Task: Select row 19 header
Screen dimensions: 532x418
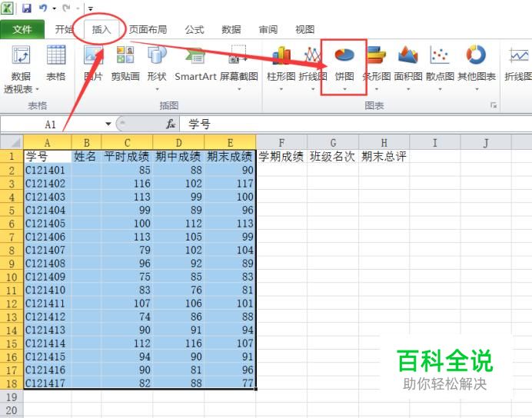Action: tap(12, 396)
